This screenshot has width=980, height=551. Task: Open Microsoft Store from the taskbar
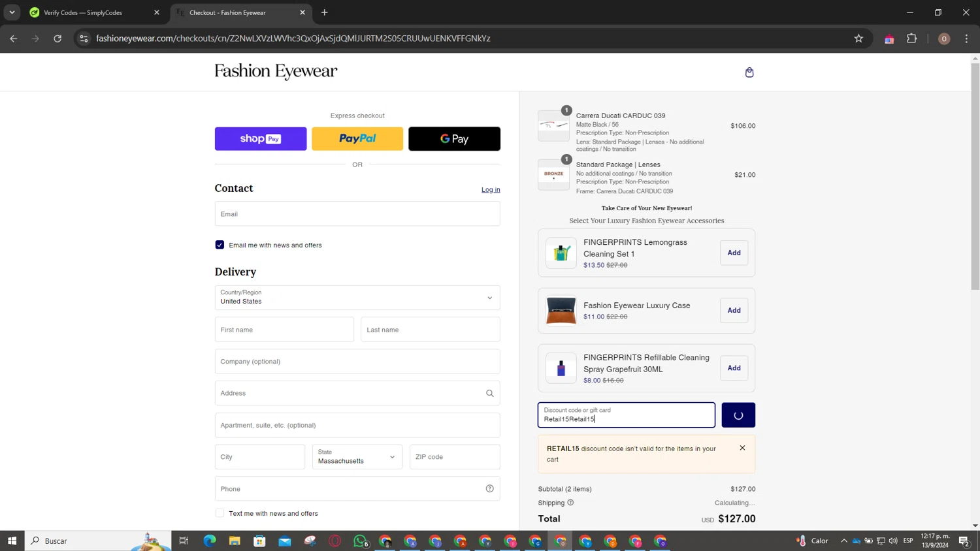[x=259, y=541]
